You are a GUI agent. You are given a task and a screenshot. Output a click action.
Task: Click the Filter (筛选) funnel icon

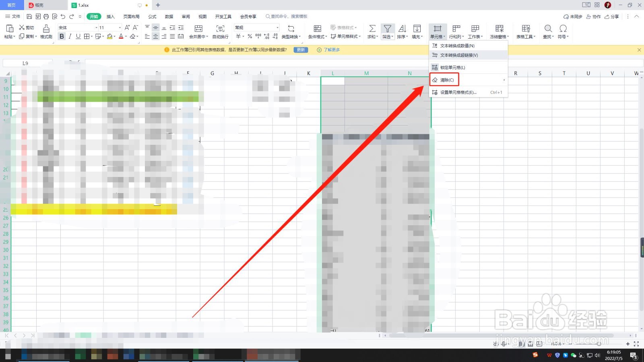[387, 29]
